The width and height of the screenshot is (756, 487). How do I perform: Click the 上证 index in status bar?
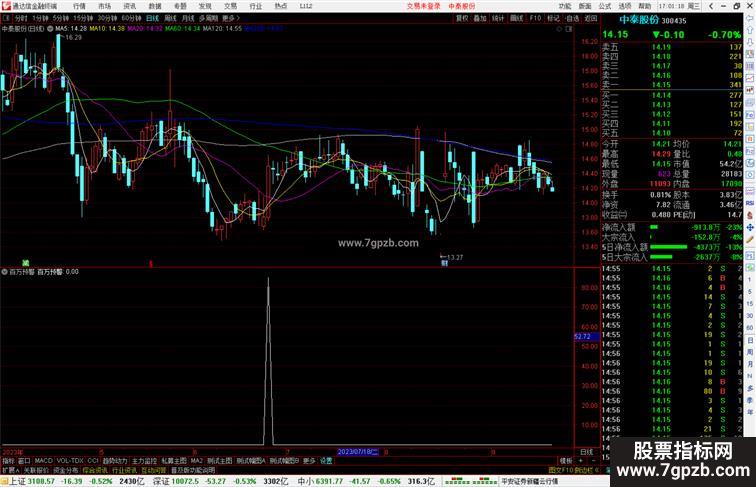[18, 481]
